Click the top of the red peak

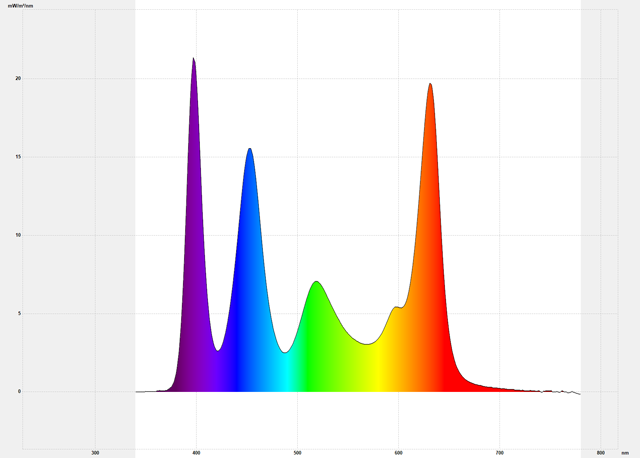coord(430,84)
